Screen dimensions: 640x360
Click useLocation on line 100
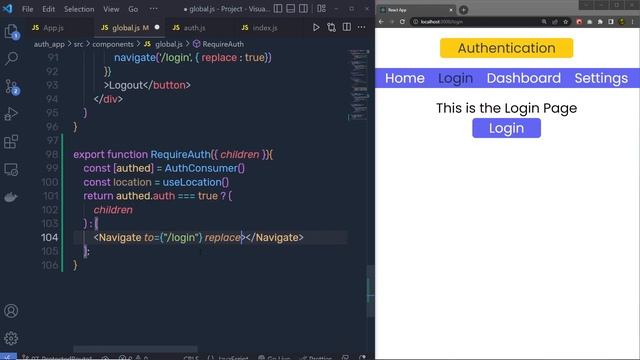pyautogui.click(x=192, y=182)
